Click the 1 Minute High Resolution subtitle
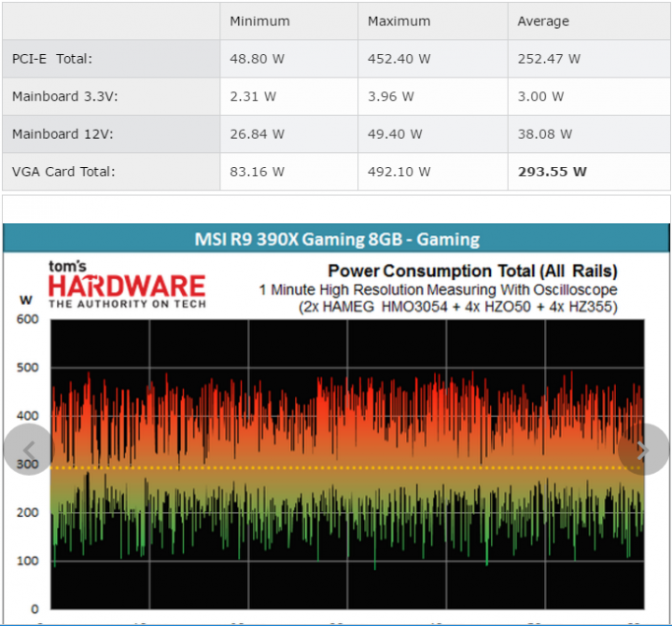672x626 pixels. coord(438,290)
